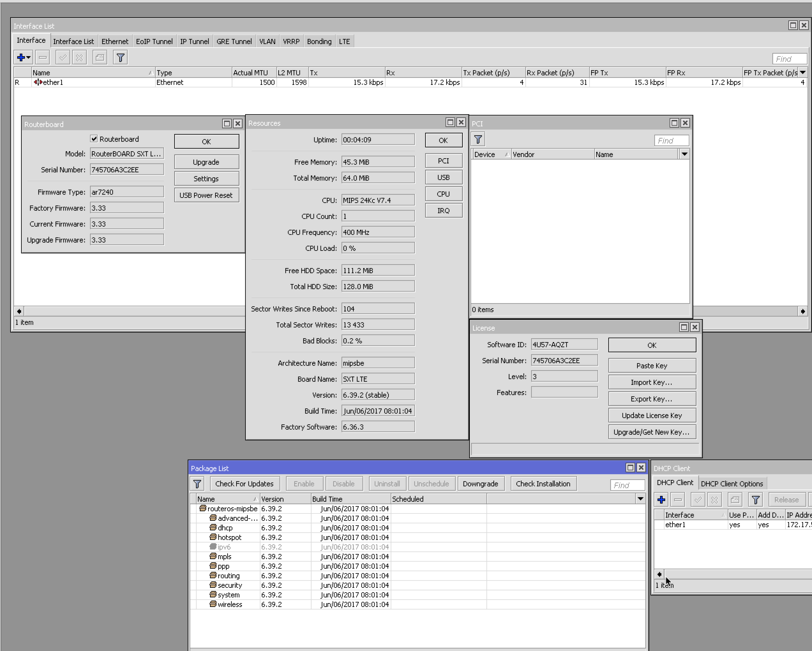Toggle the Routerboard checkbox
Viewport: 812px width, 651px height.
(94, 138)
